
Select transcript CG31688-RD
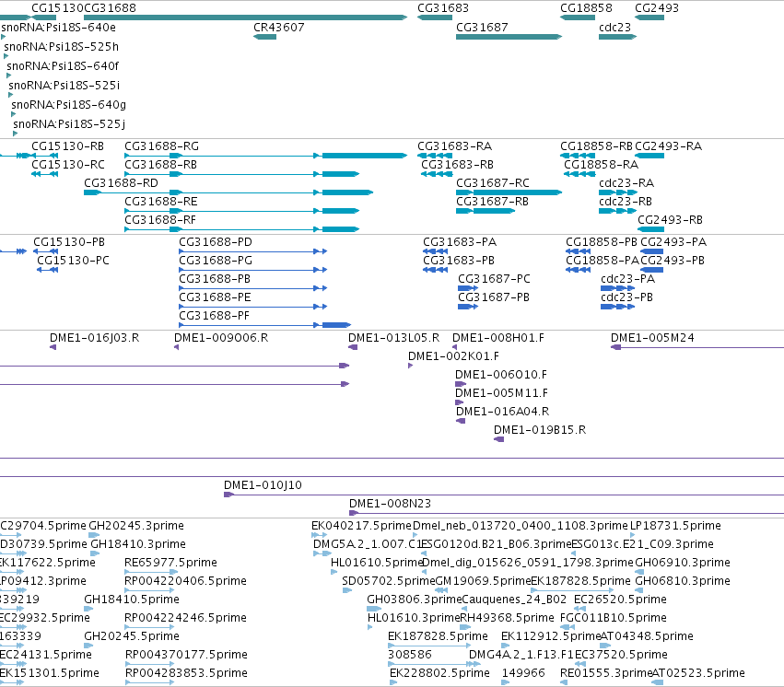click(x=228, y=192)
